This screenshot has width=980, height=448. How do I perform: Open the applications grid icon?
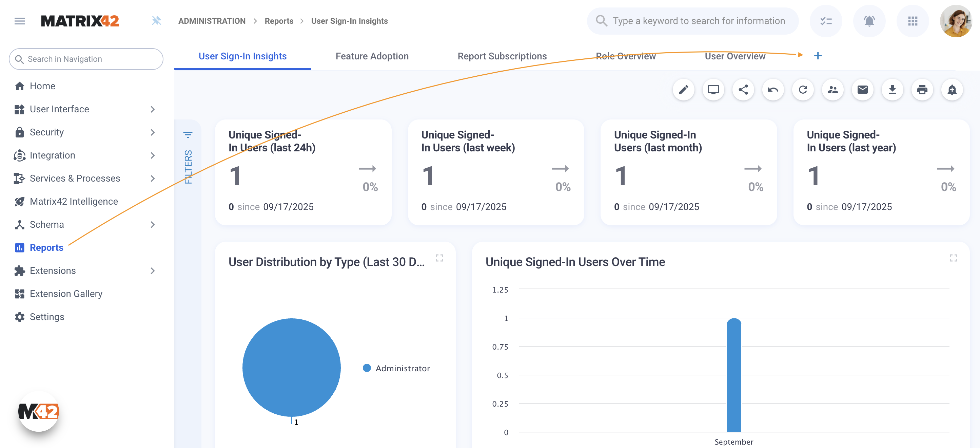coord(912,21)
